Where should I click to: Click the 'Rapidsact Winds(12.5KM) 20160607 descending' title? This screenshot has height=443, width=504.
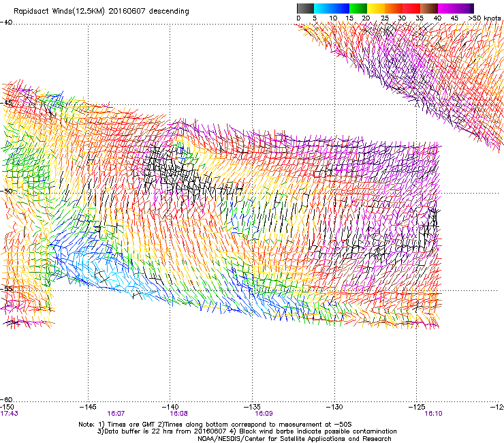tap(101, 12)
